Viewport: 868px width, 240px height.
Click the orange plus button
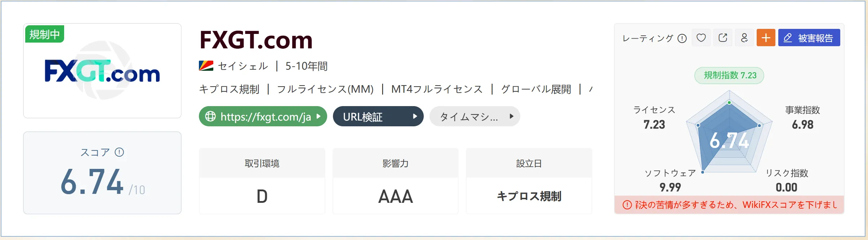[x=766, y=38]
